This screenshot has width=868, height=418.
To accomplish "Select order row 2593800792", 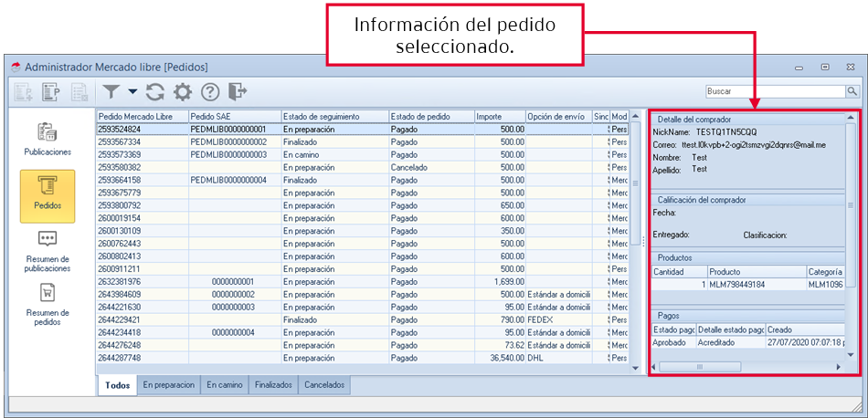I will pos(363,205).
